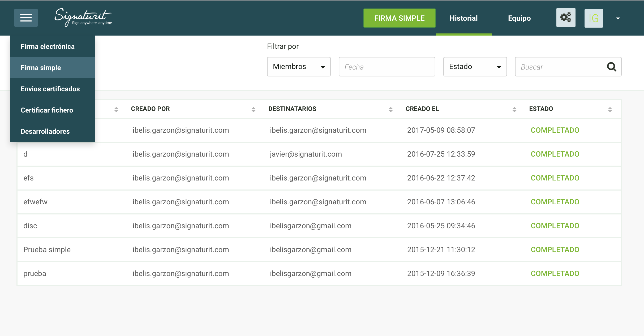Viewport: 644px width, 336px height.
Task: Click the Fecha date field
Action: click(387, 67)
